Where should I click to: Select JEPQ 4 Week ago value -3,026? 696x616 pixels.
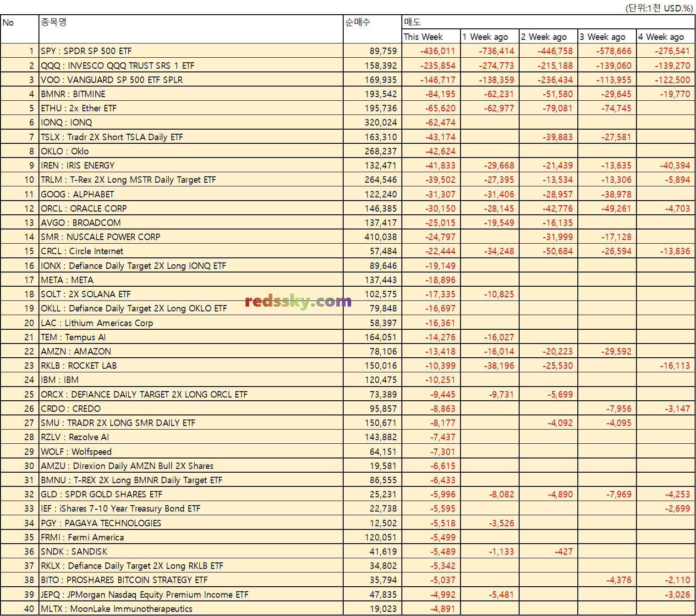(x=666, y=594)
